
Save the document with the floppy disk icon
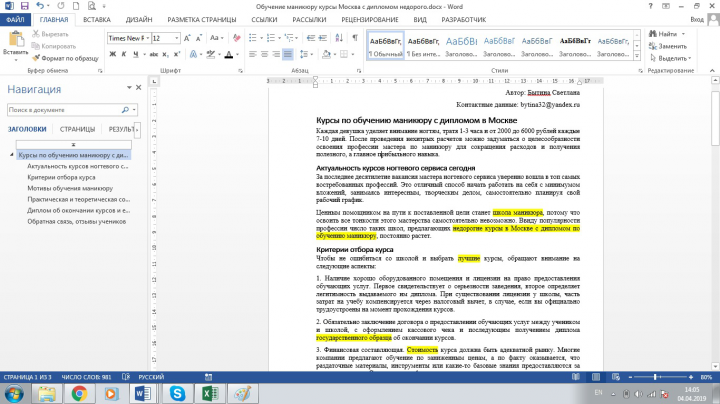point(24,6)
